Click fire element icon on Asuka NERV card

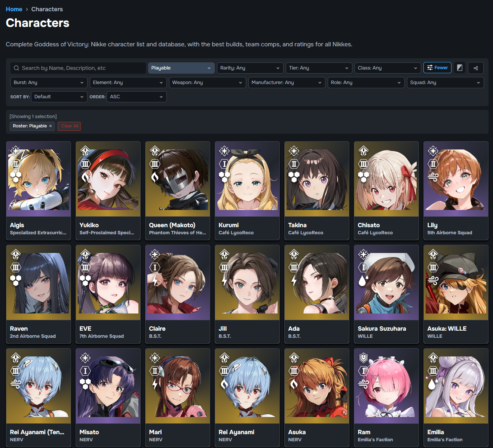click(294, 383)
